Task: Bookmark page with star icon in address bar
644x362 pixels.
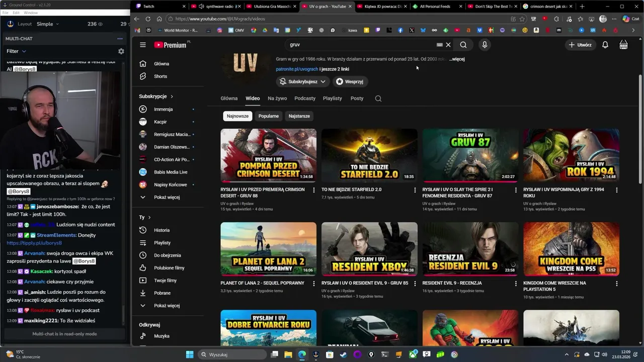Action: tap(522, 19)
